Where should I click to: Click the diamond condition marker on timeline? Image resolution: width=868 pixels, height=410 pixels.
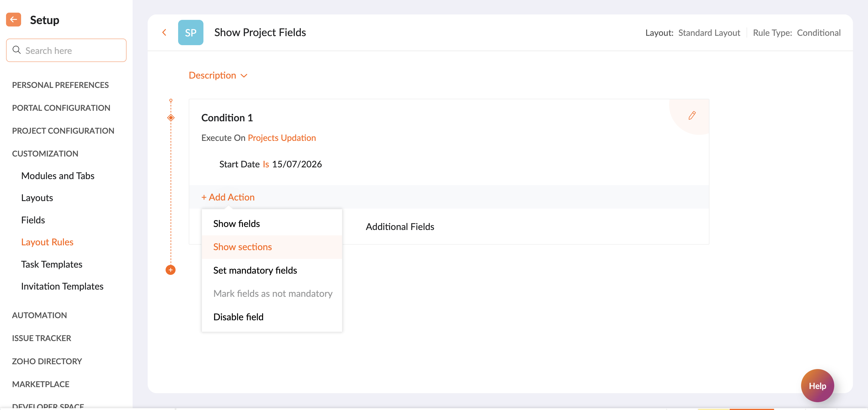click(171, 117)
